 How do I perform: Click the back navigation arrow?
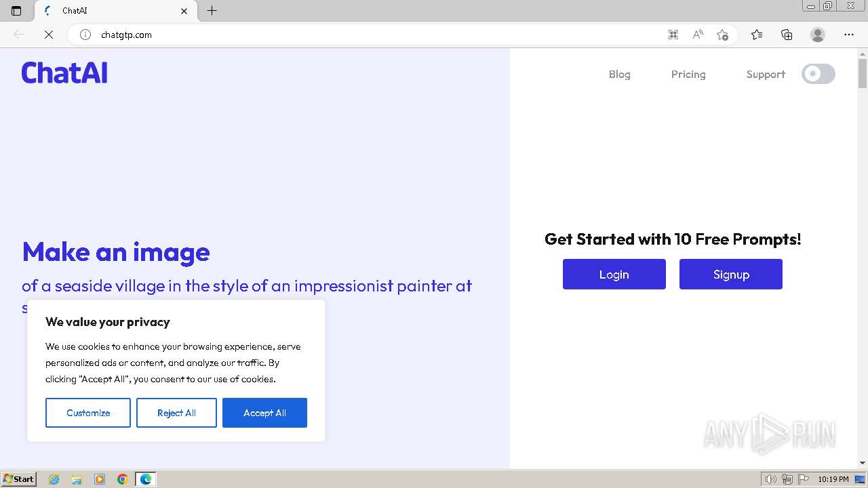(x=19, y=35)
